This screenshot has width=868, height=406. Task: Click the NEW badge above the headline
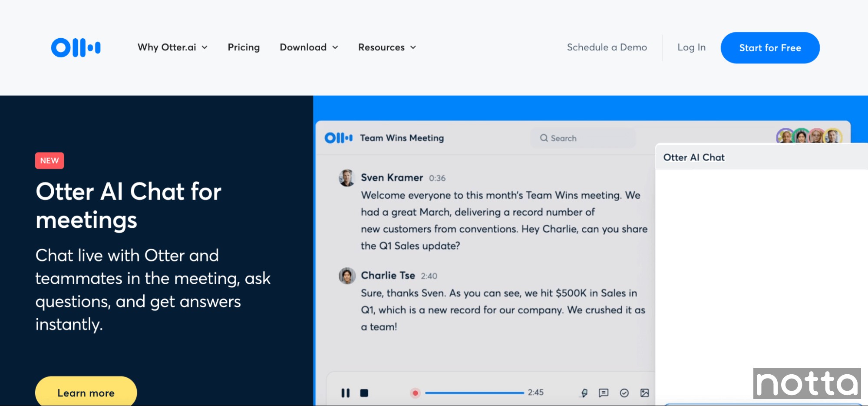pos(50,160)
